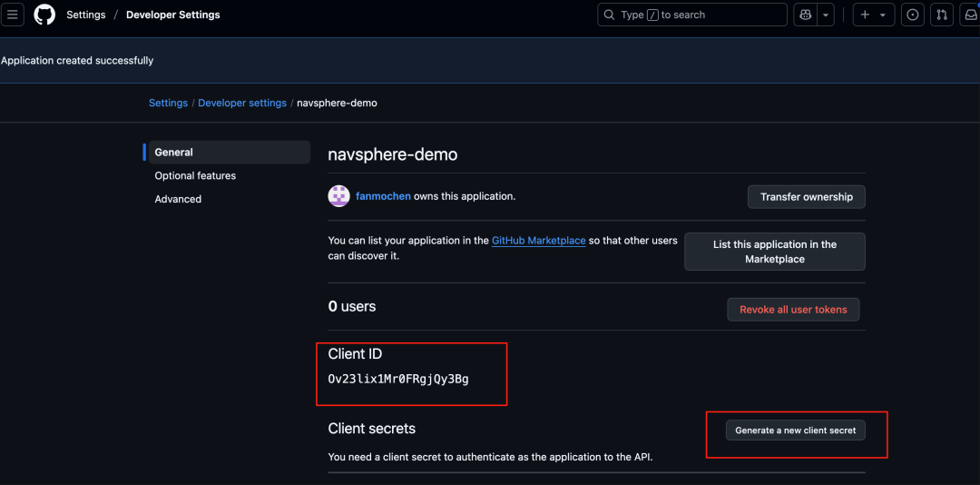Viewport: 980px width, 485px height.
Task: Click Generate a new client secret
Action: [x=795, y=431]
